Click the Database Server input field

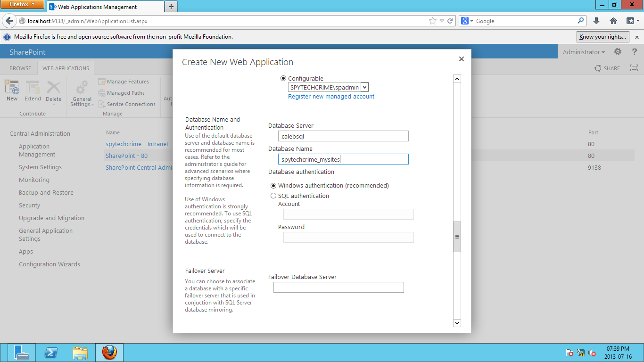(343, 136)
